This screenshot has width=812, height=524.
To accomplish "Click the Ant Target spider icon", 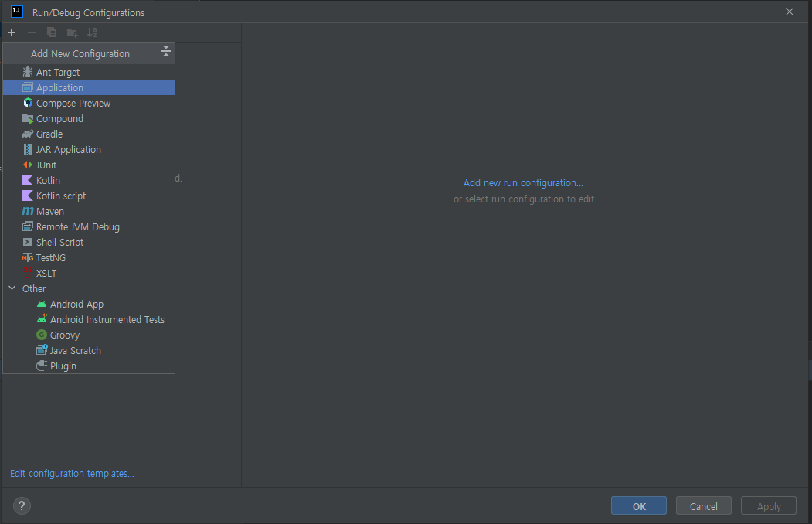I will (x=28, y=72).
